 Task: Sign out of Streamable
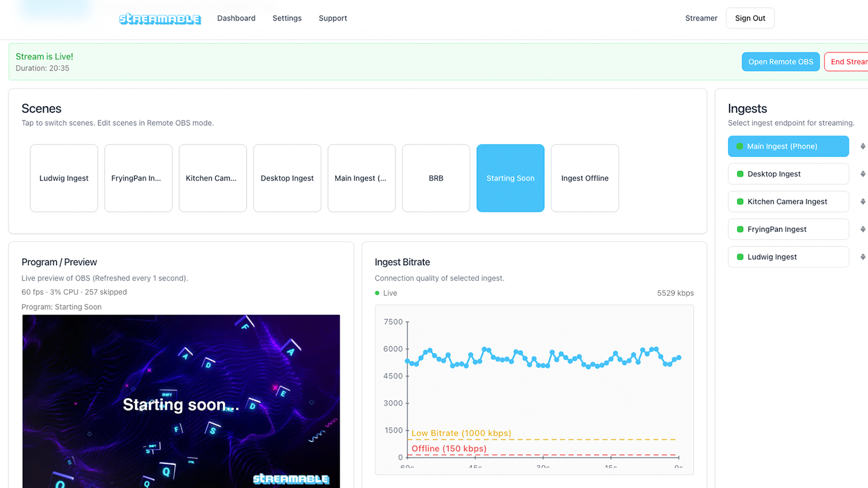(750, 18)
